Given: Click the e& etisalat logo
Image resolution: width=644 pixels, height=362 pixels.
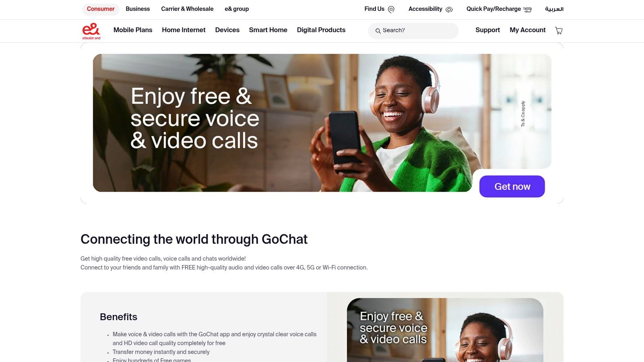Looking at the screenshot, I should coord(91,31).
